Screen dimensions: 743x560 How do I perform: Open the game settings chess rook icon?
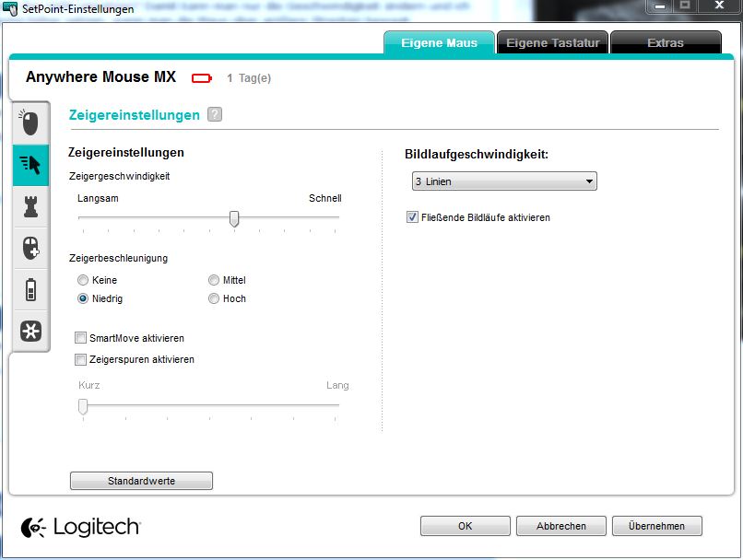click(30, 206)
